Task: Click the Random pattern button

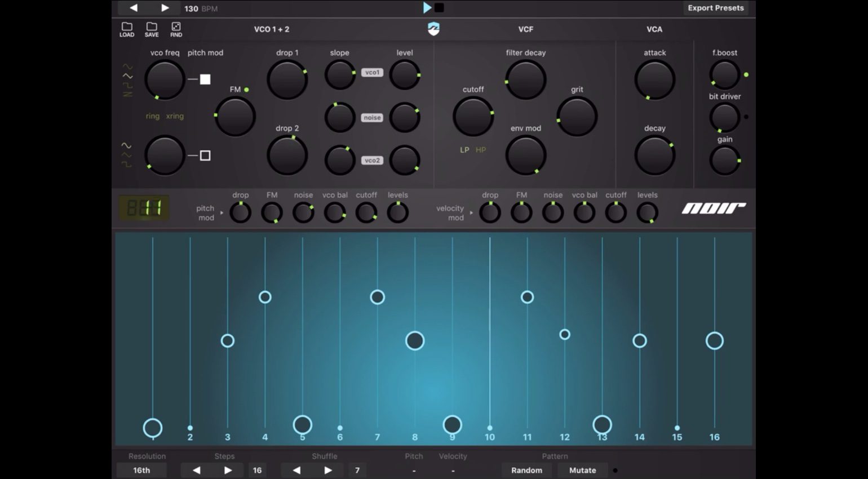Action: point(526,470)
